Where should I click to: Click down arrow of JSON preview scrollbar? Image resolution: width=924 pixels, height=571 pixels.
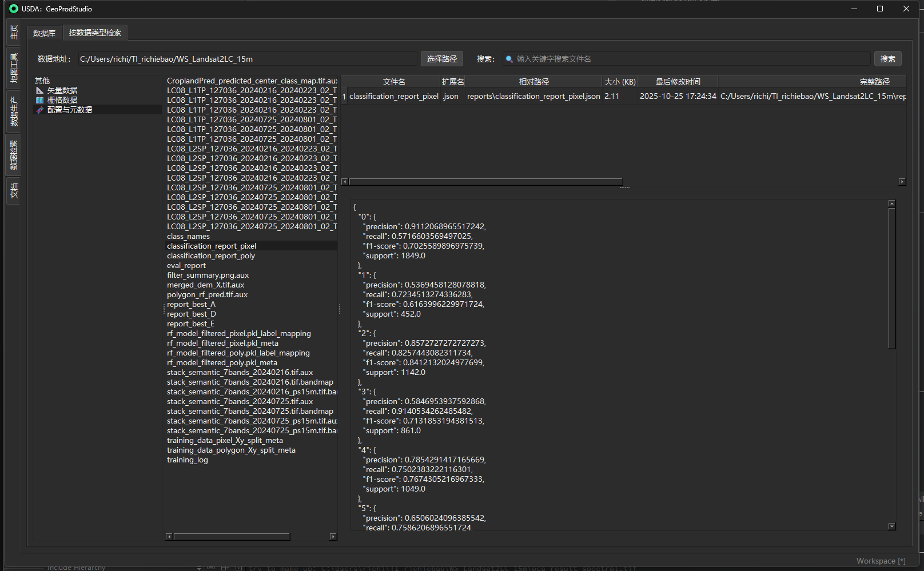pos(891,526)
